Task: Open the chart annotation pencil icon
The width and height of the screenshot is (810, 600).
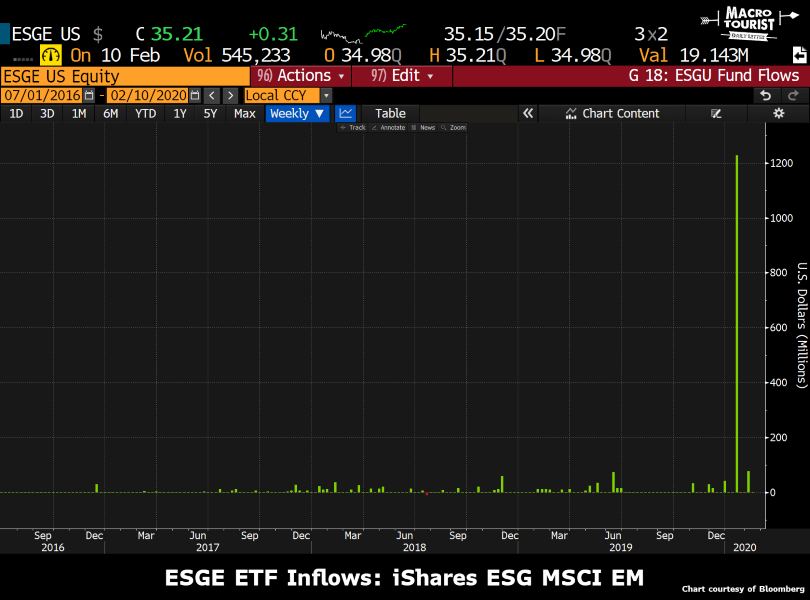Action: click(x=716, y=113)
